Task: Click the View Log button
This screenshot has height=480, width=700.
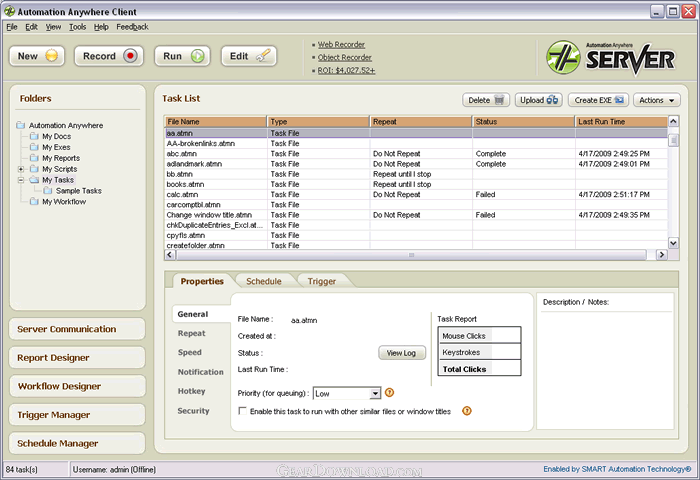Action: tap(402, 353)
